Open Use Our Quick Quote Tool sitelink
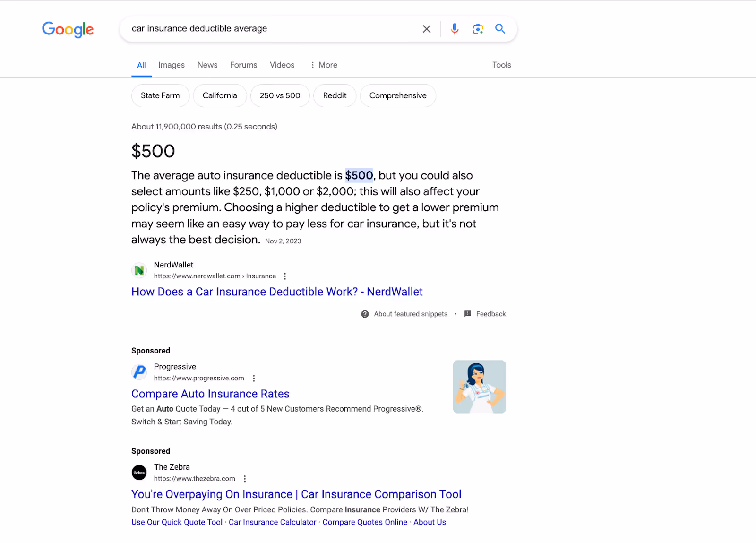The width and height of the screenshot is (756, 543). 177,522
